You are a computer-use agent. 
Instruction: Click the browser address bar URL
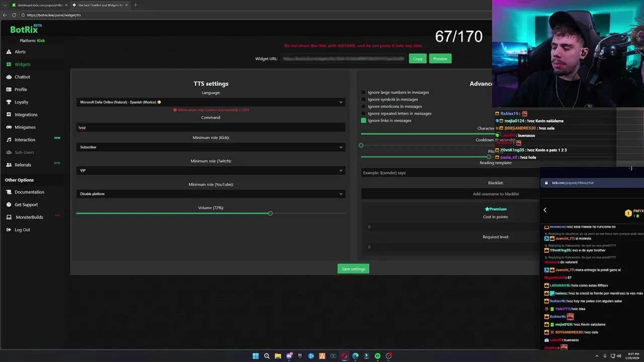(x=54, y=15)
